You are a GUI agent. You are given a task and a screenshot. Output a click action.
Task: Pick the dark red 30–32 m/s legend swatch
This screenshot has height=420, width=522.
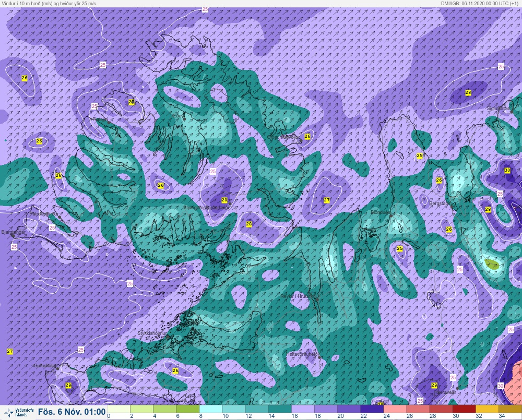point(465,409)
